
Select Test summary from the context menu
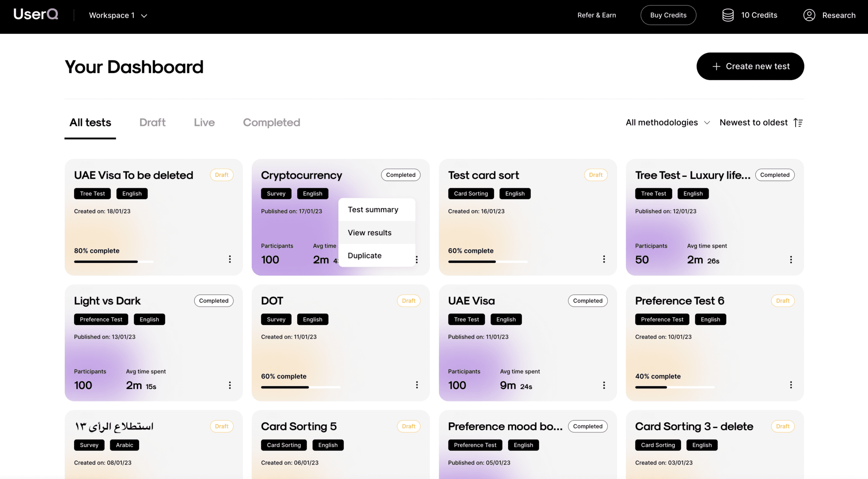(x=377, y=209)
